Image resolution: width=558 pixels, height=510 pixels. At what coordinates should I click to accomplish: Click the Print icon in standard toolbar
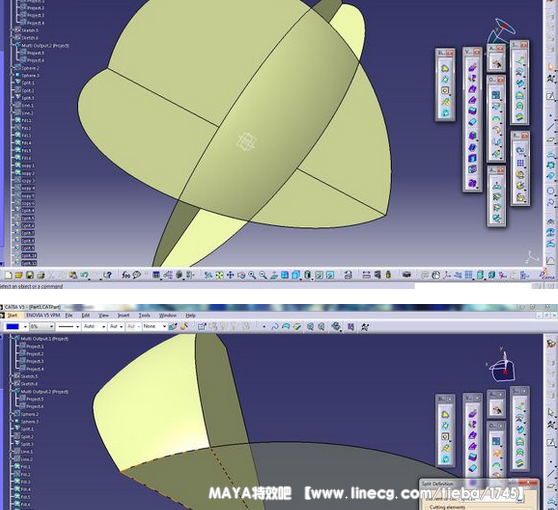[x=41, y=275]
